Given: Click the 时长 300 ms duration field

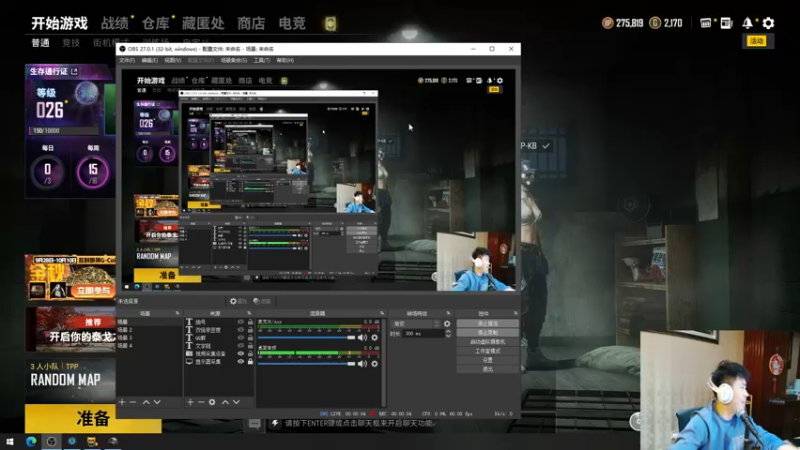Looking at the screenshot, I should click(423, 333).
